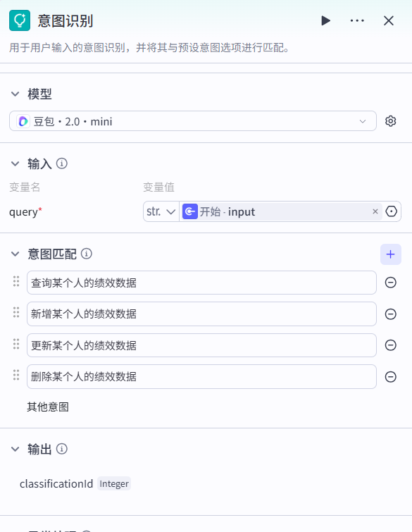Open the str type dropdown for query

tap(161, 211)
